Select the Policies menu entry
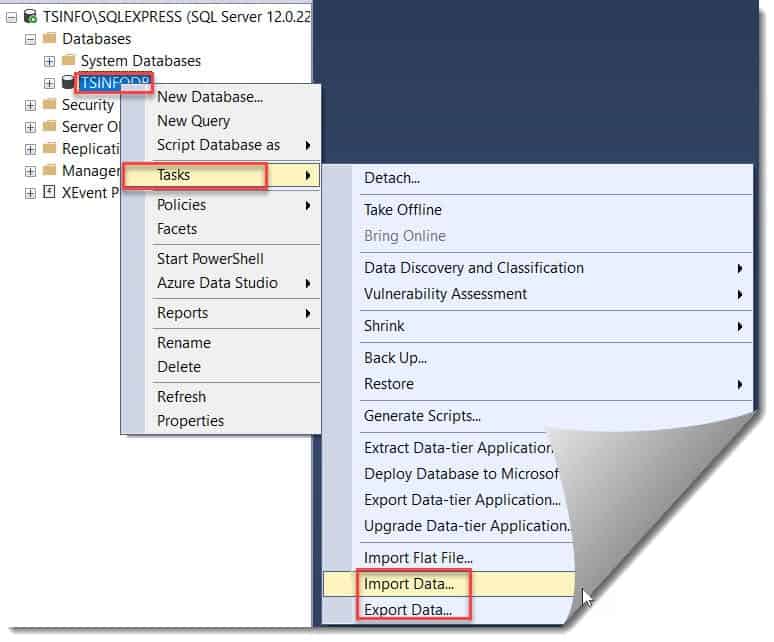 [181, 205]
